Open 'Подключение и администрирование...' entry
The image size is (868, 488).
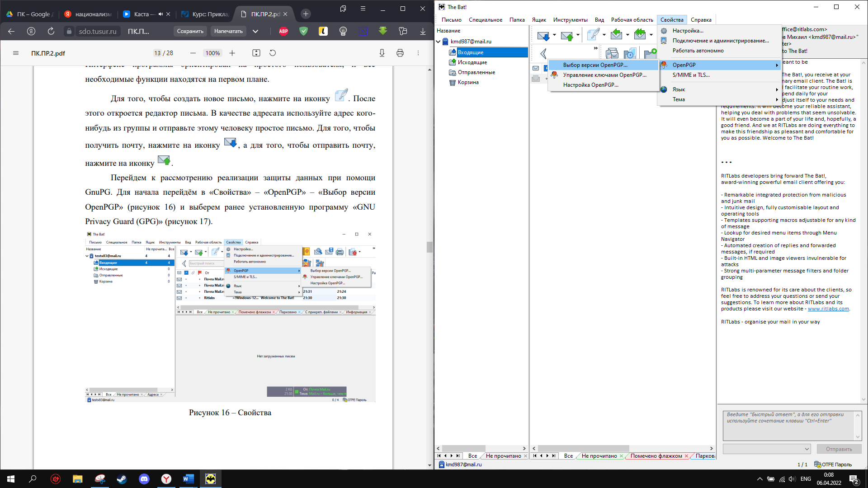pyautogui.click(x=720, y=41)
